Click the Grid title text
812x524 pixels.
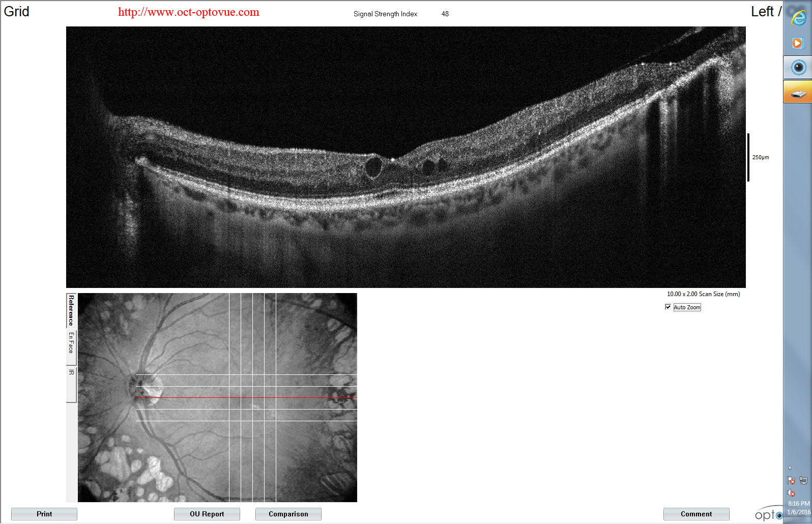pyautogui.click(x=16, y=12)
